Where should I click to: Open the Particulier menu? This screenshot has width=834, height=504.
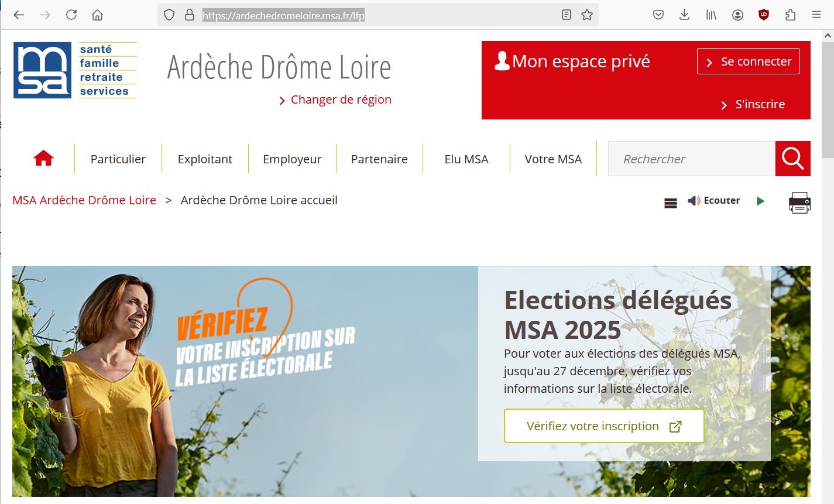point(118,159)
